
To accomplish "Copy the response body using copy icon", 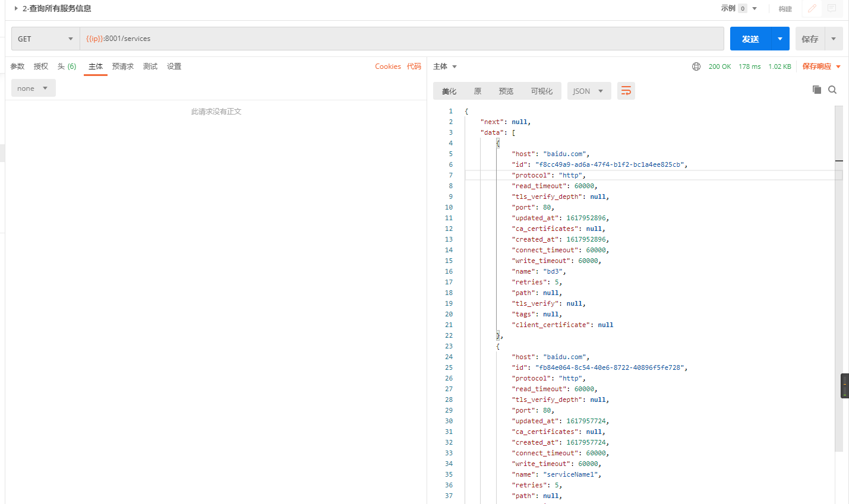I will 817,90.
